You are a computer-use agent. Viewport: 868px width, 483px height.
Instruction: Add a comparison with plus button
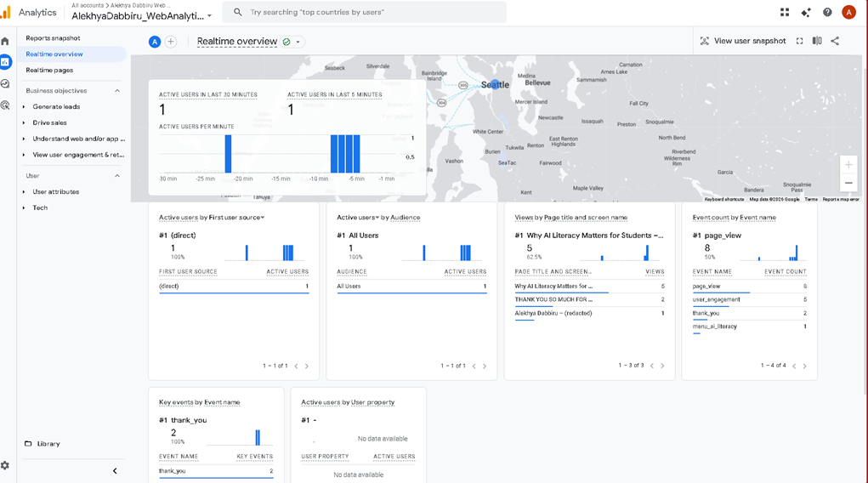pos(171,42)
